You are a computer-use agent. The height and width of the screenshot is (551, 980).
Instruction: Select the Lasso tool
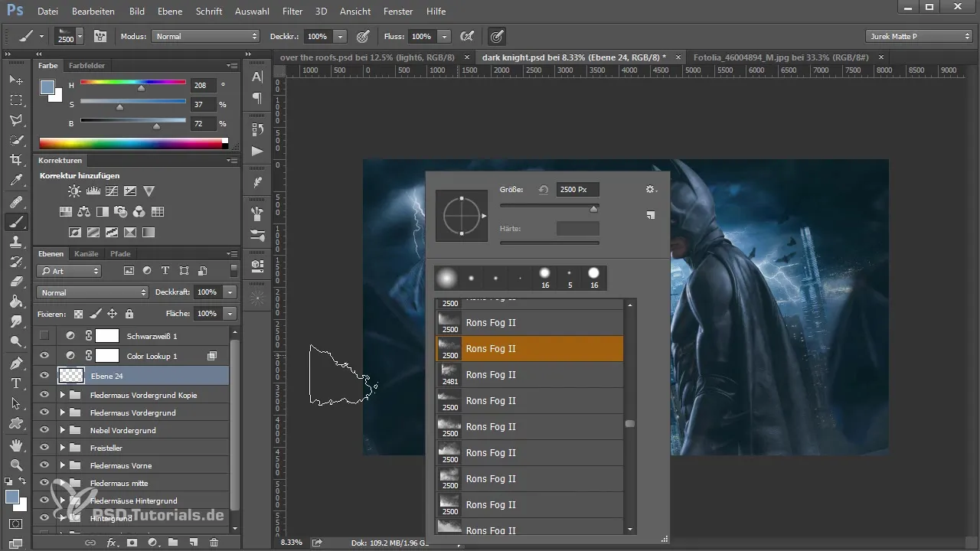(x=16, y=120)
